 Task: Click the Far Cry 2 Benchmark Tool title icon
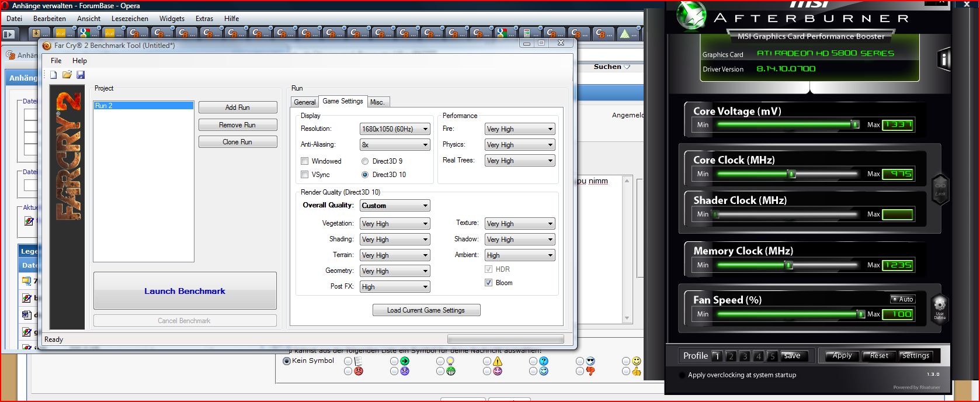pyautogui.click(x=47, y=45)
